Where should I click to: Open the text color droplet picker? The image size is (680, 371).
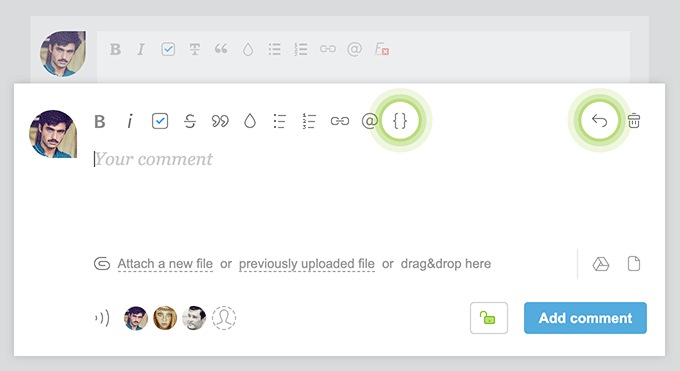pos(250,121)
